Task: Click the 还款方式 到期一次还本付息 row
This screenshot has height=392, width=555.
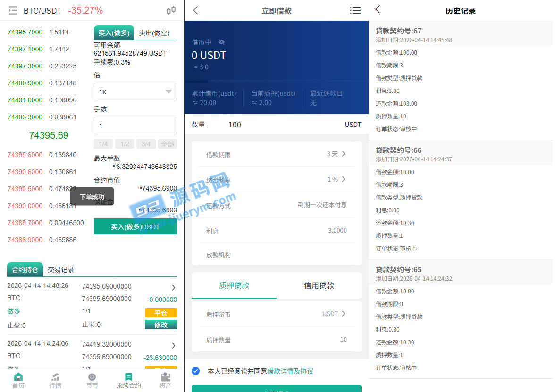Action: pos(277,205)
